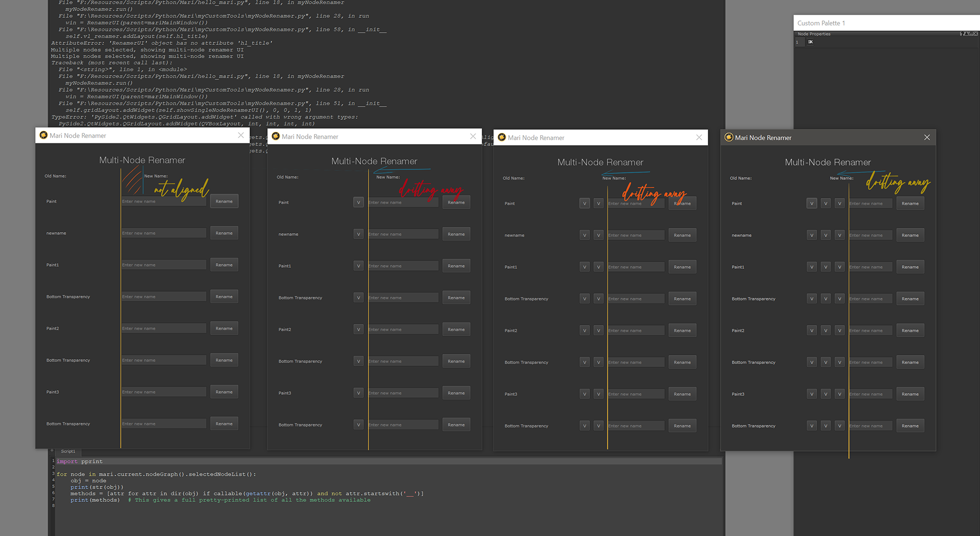Click the first V button for Paint2 in third window
Viewport: 980px width, 536px height.
point(584,330)
